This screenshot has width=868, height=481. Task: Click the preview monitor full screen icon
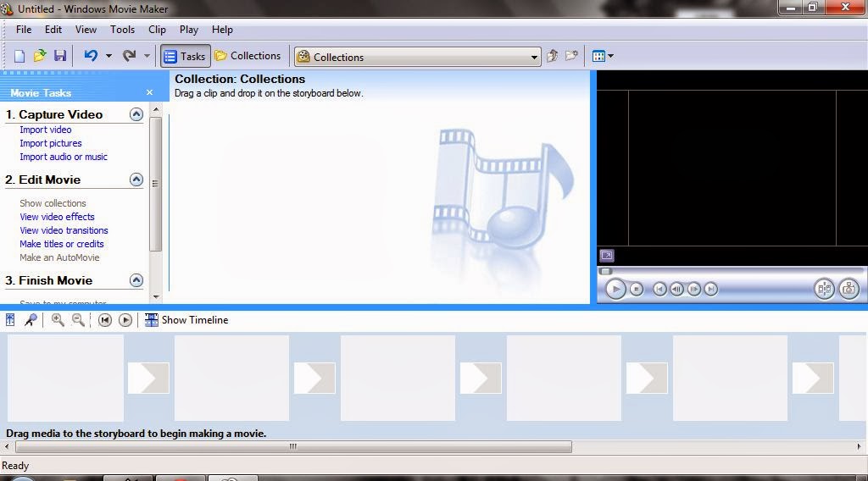(x=607, y=256)
